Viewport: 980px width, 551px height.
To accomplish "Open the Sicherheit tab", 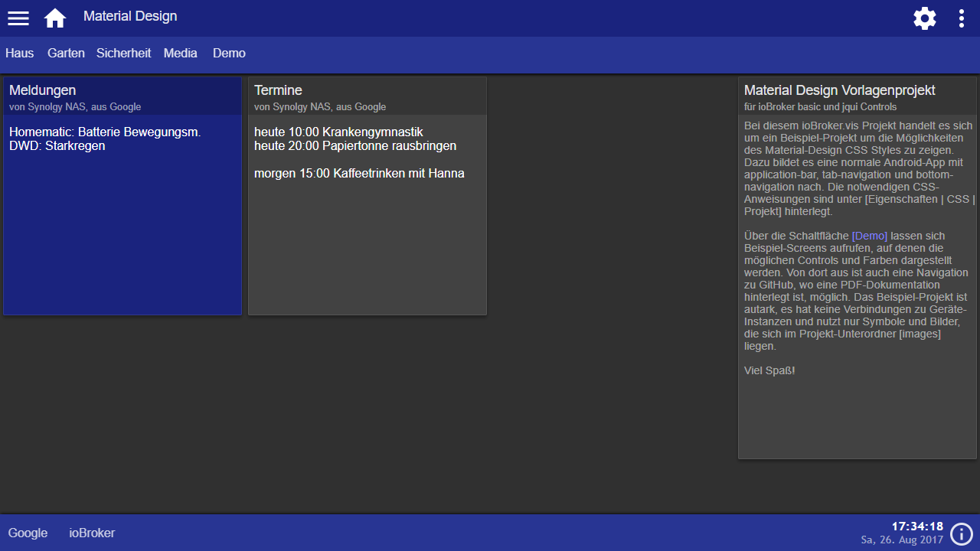I will [123, 54].
